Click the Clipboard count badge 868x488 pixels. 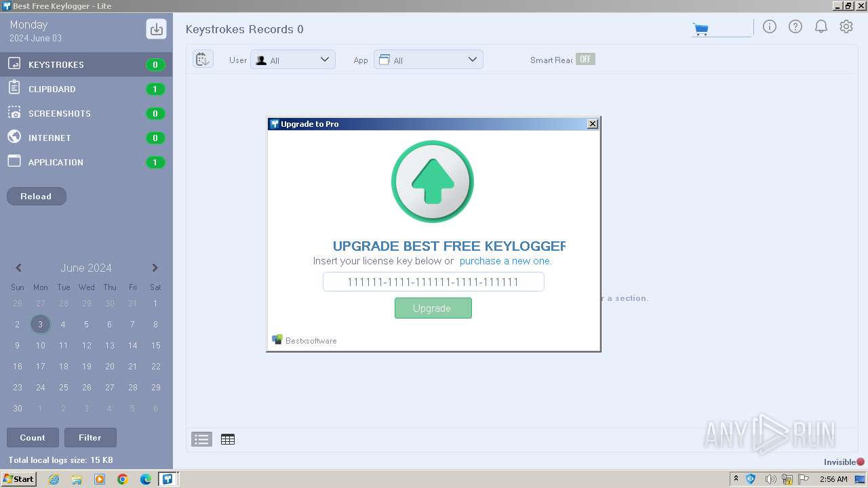pyautogui.click(x=155, y=89)
